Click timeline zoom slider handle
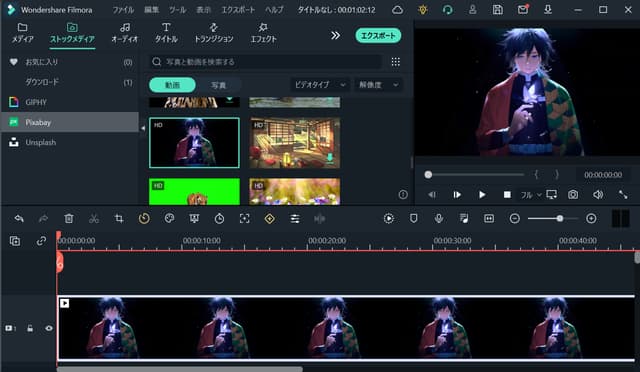 (x=560, y=219)
